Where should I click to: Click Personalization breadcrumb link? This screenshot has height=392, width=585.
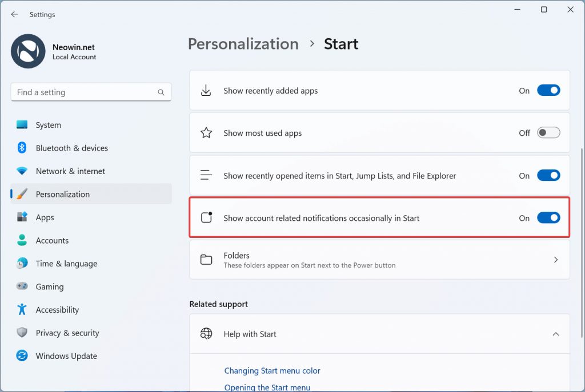coord(243,44)
